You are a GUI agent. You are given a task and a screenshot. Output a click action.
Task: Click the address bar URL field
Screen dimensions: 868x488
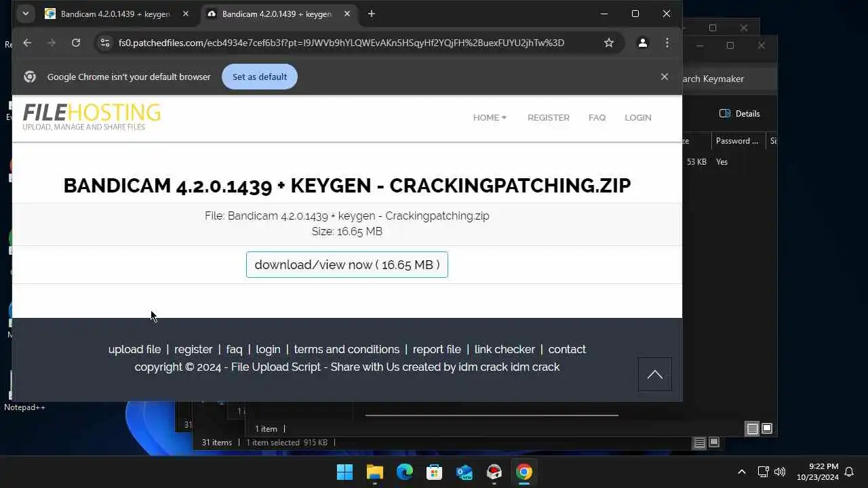(341, 43)
